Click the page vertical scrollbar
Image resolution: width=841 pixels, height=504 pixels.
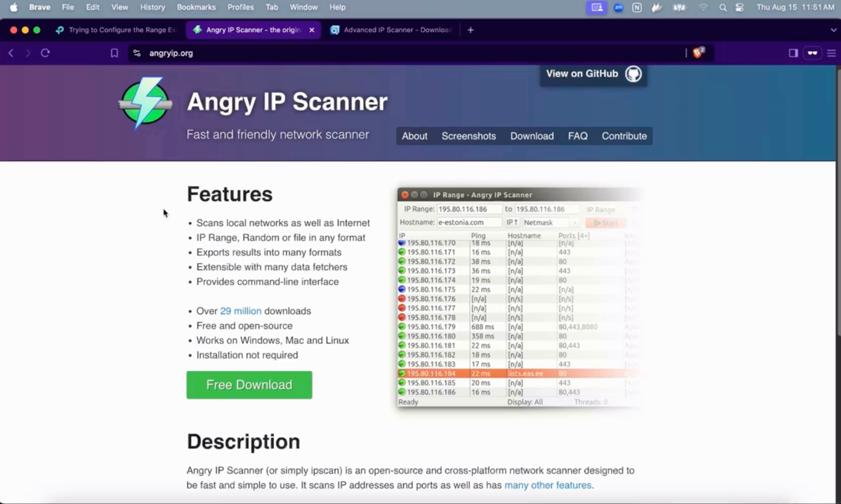coord(838,202)
